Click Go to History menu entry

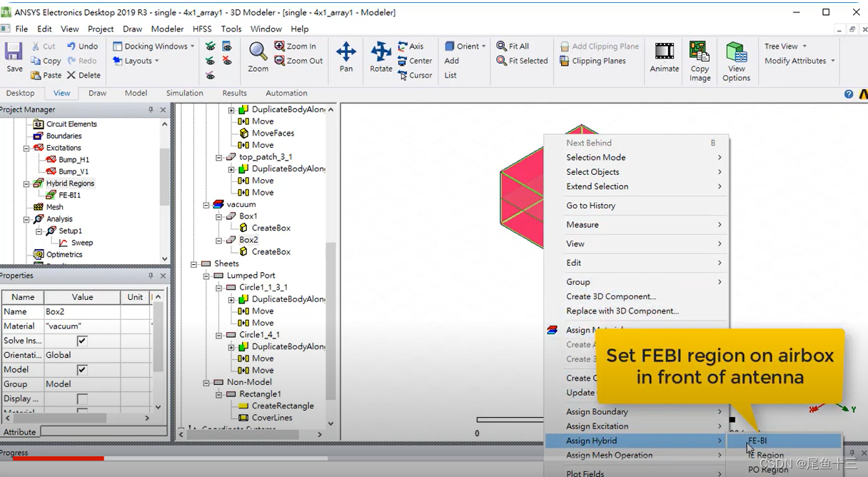(636, 206)
